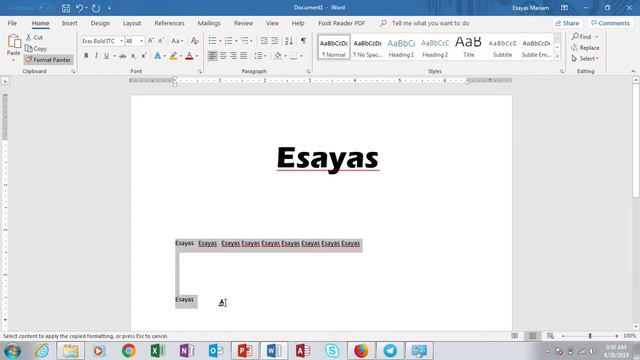
Task: Insert a bulleted list
Action: coord(212,41)
